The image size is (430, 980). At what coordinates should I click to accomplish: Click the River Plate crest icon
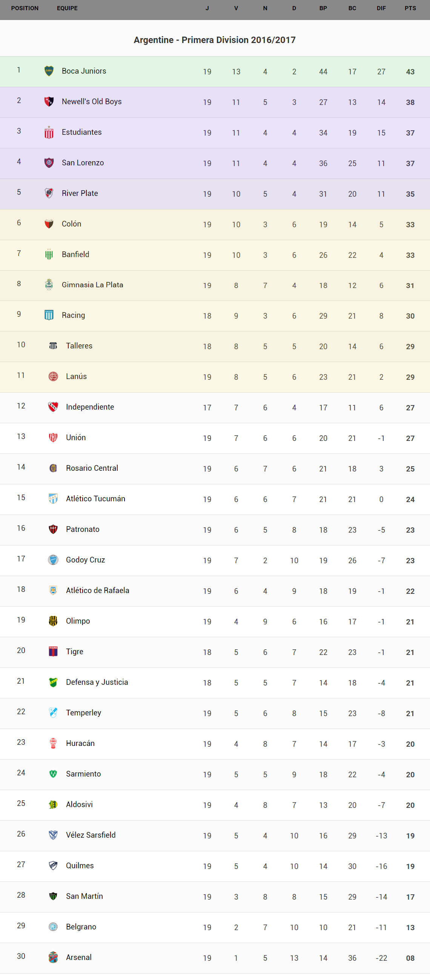click(x=49, y=193)
